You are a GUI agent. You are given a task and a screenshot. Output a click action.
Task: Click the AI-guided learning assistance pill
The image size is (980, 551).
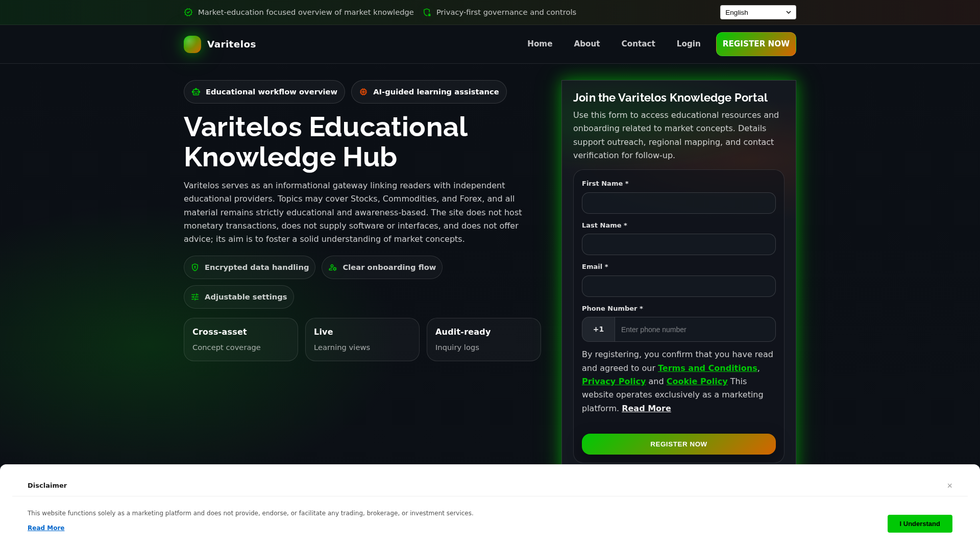[429, 92]
